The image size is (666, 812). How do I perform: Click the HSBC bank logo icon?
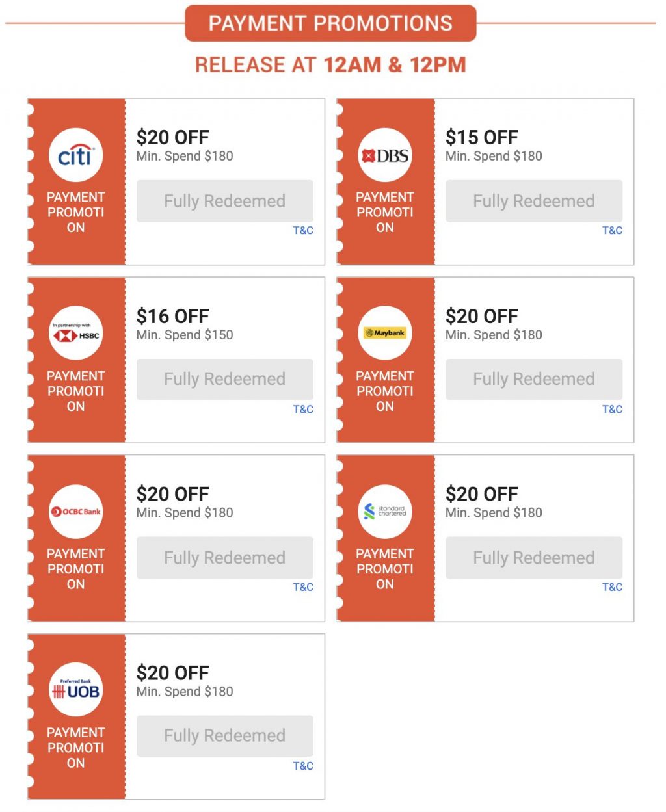76,334
